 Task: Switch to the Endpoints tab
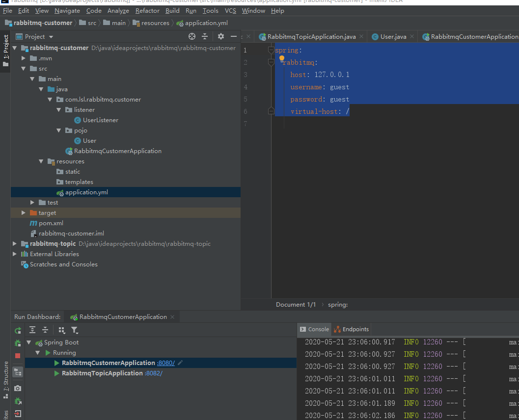[355, 329]
